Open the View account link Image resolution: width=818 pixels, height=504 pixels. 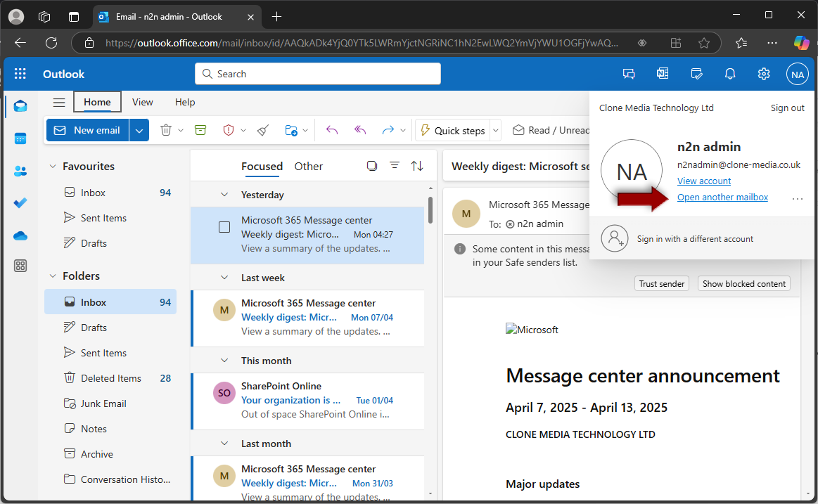click(704, 181)
